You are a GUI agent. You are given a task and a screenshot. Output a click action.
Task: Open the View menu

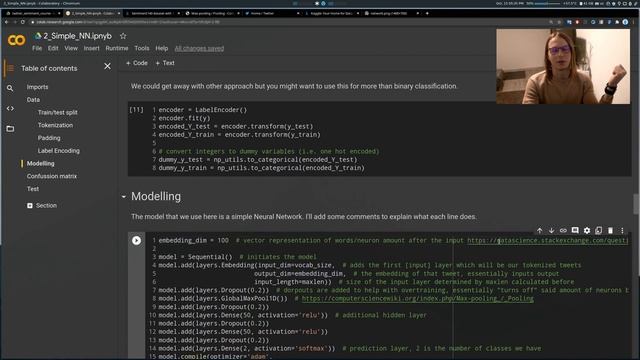(71, 48)
